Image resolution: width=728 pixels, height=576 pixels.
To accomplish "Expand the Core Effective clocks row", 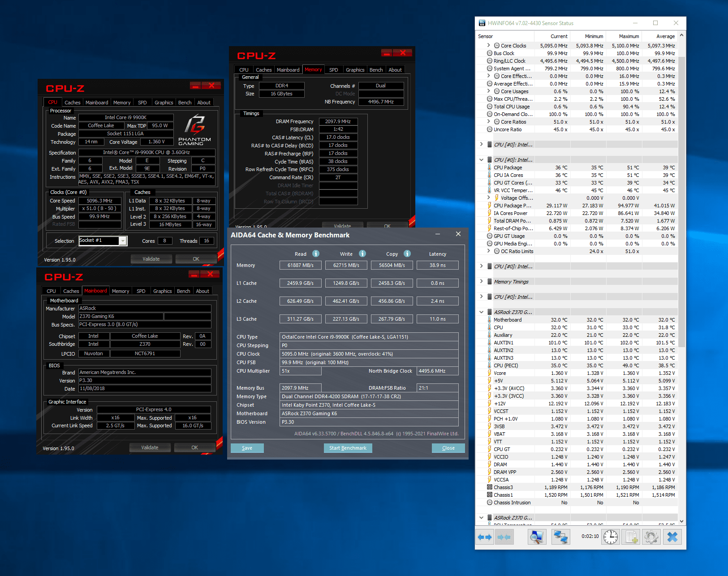I will [488, 76].
